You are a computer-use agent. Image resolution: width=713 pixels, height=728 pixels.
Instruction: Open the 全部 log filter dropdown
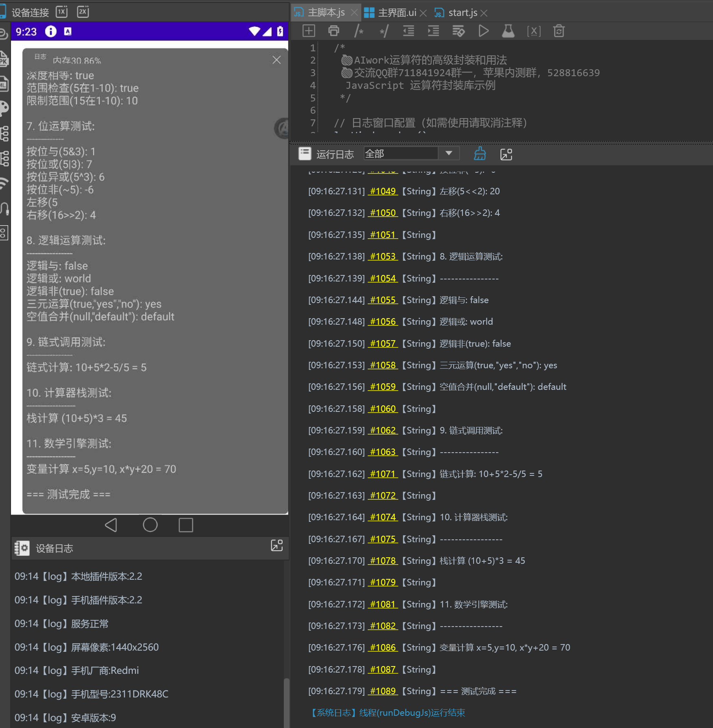449,154
